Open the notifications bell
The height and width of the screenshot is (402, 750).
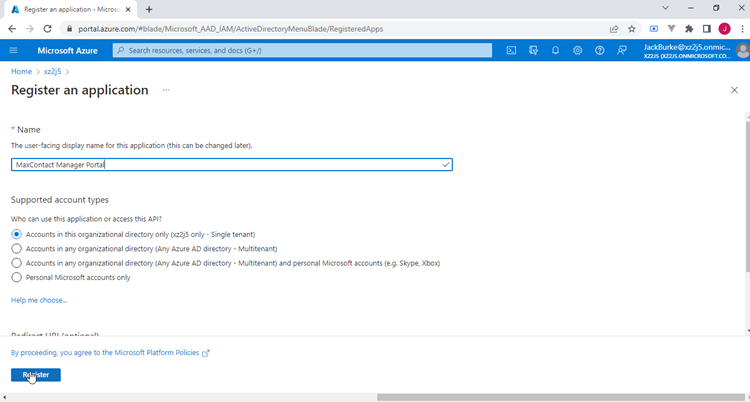pyautogui.click(x=555, y=50)
